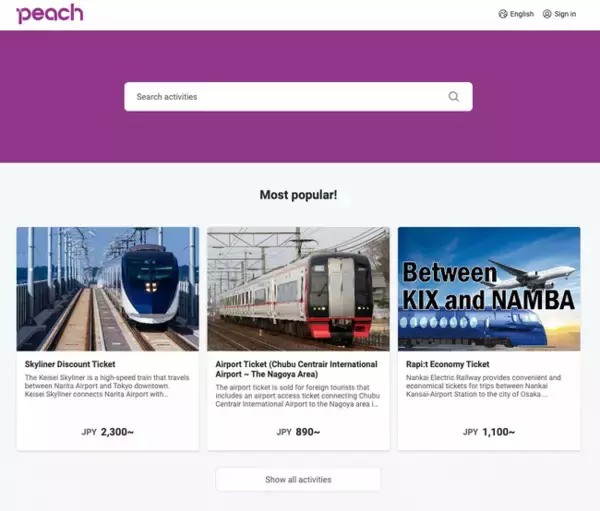Viewport: 600px width, 511px height.
Task: Open the Rapi:t Economy Ticket title
Action: (448, 364)
